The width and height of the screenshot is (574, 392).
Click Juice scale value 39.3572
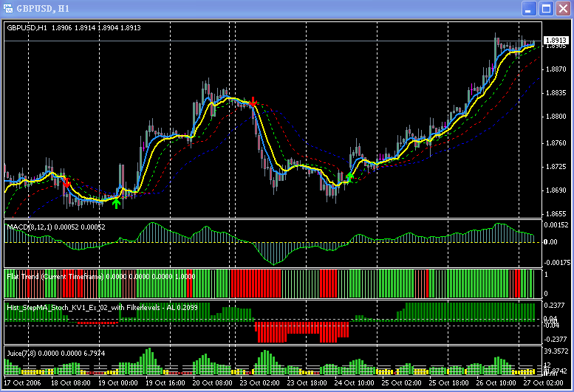[x=556, y=351]
